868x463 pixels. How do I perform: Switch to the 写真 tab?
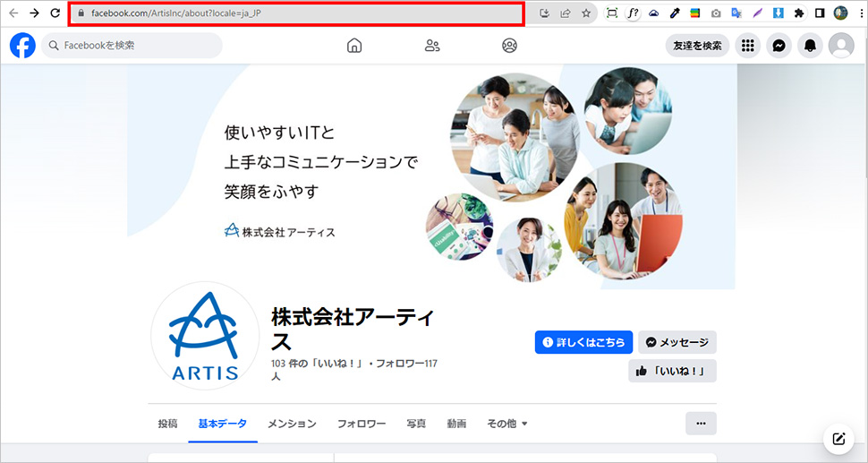tap(416, 424)
